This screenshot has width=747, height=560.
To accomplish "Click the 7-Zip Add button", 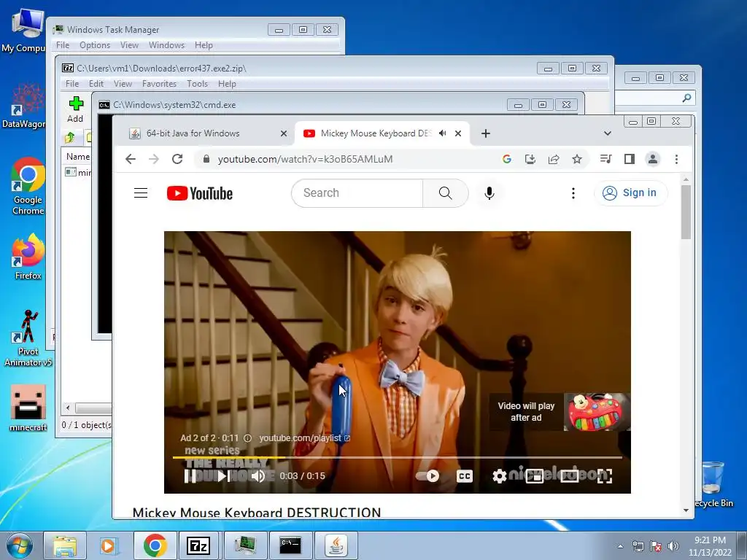I will click(x=75, y=109).
